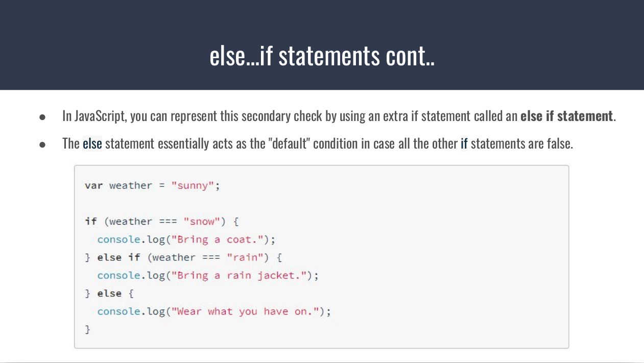Click the "Bring a rain jacket." string
This screenshot has width=644, height=363.
point(241,276)
